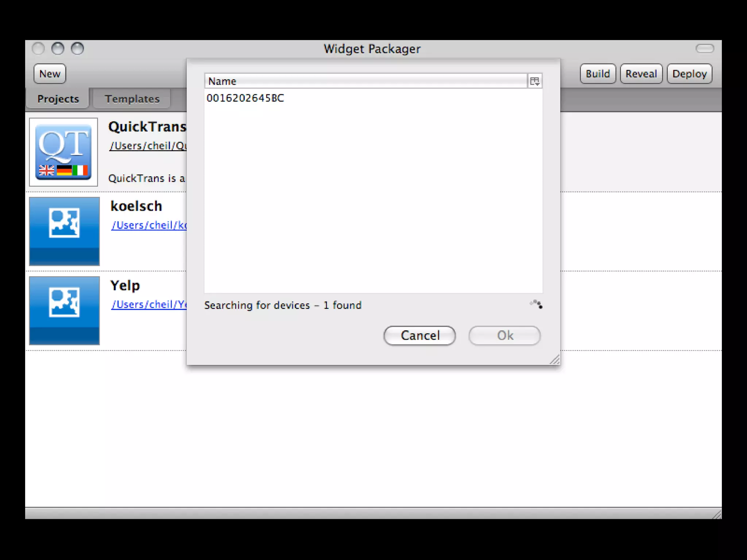Select device 0016202645BC in list
The image size is (747, 560).
click(x=245, y=98)
